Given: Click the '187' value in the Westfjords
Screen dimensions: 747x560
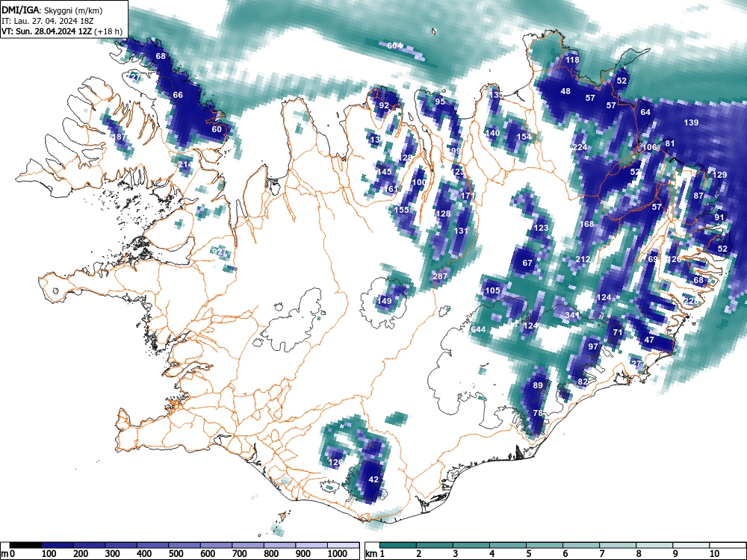Looking at the screenshot, I should click(119, 137).
